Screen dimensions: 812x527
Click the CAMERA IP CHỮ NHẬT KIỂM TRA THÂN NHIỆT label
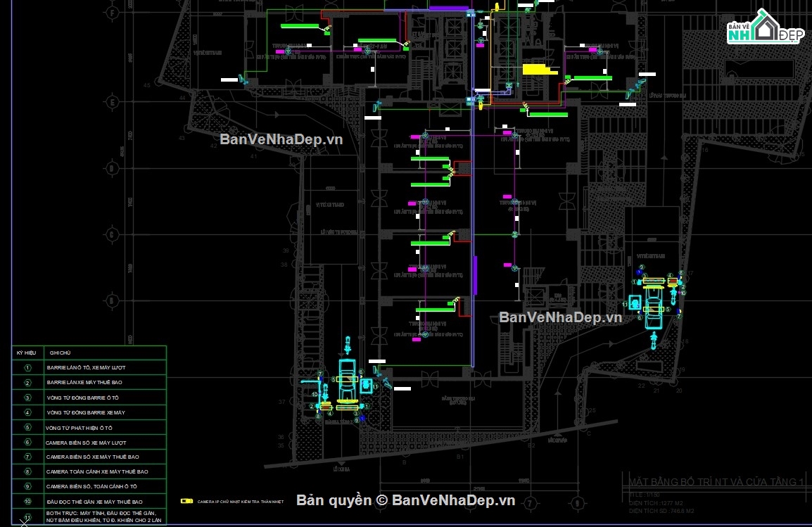click(241, 502)
